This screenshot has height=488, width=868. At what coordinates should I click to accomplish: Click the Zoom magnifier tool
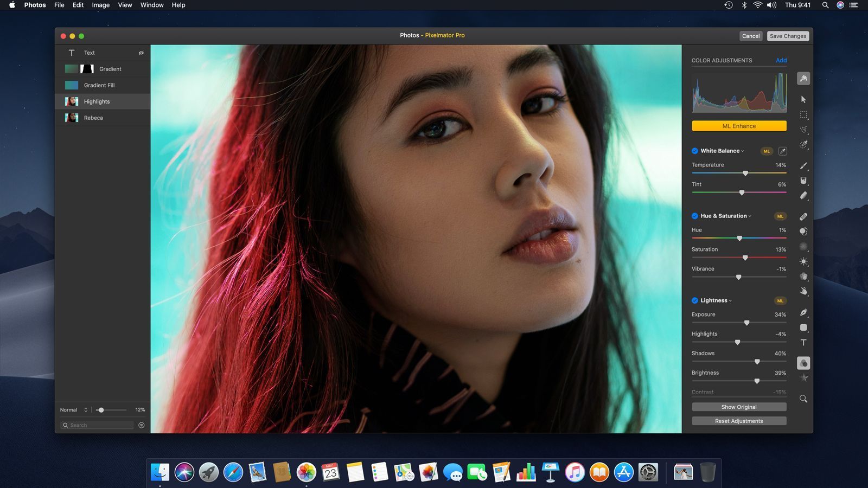[x=803, y=399]
